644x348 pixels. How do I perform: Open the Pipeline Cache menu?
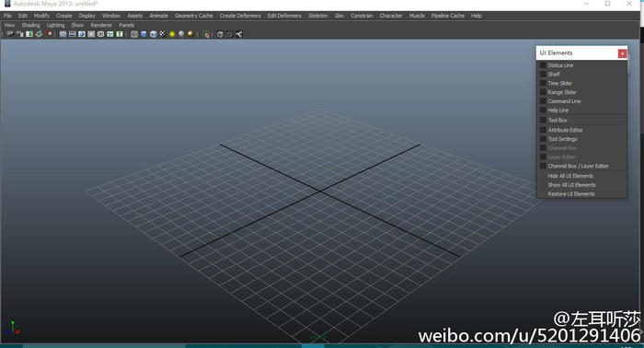tap(448, 16)
